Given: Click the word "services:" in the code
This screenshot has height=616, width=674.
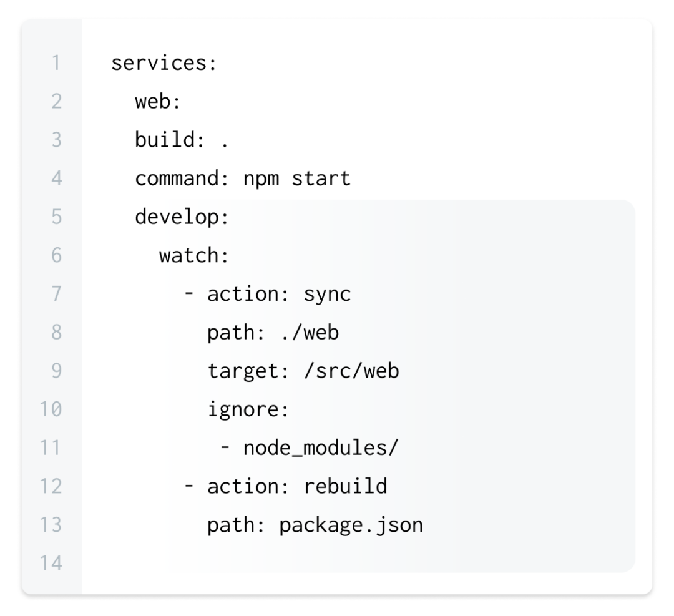Looking at the screenshot, I should tap(164, 64).
